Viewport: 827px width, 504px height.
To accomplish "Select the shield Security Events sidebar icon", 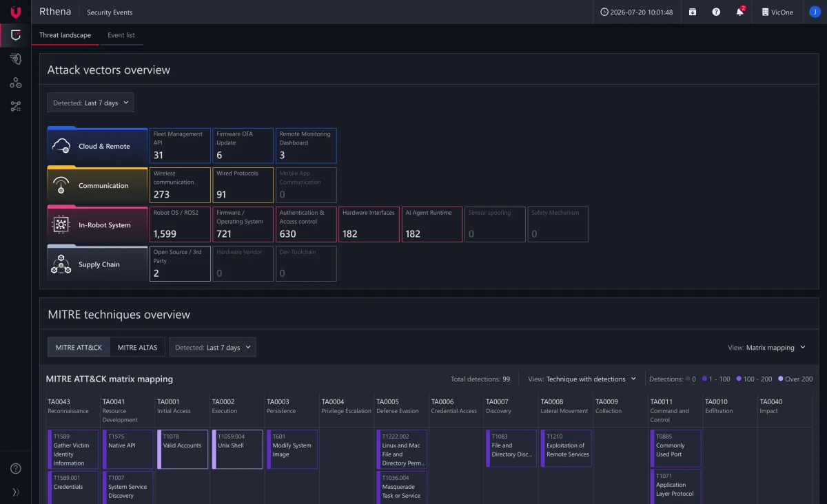I will click(16, 35).
